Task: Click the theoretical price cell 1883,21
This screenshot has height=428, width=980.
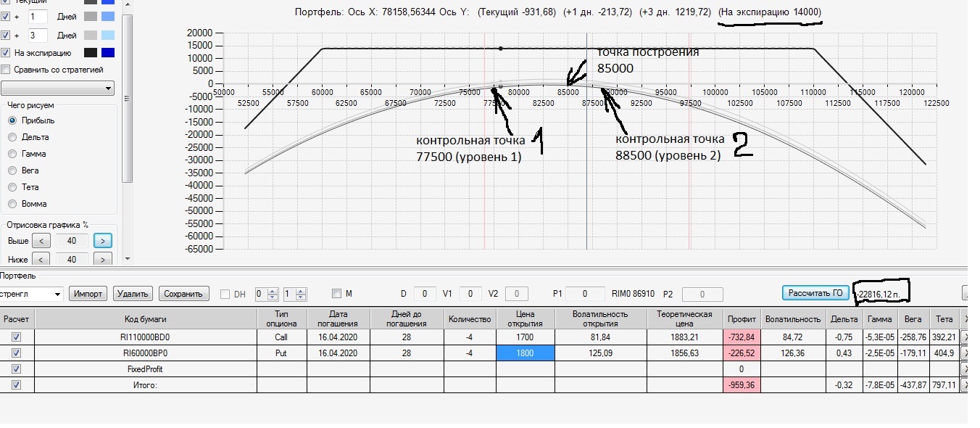Action: 685,337
